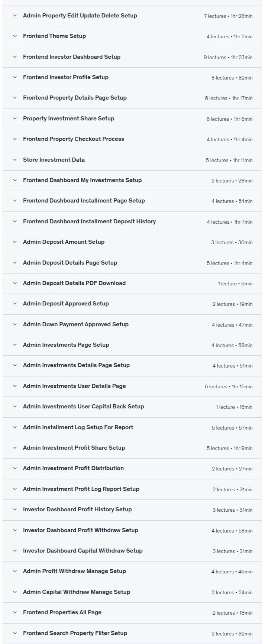The height and width of the screenshot is (644, 262).
Task: Click chevron beside Admin Capital Withdraw Manage Setup
Action: 15,592
